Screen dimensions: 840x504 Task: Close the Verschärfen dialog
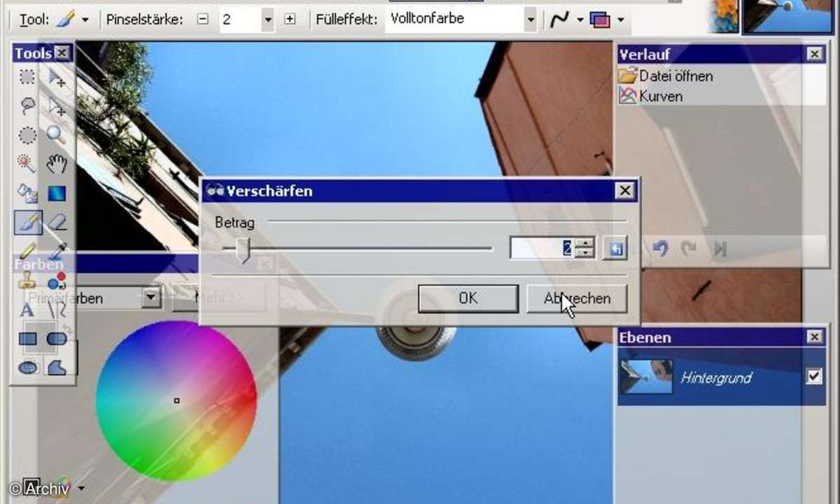(x=624, y=190)
